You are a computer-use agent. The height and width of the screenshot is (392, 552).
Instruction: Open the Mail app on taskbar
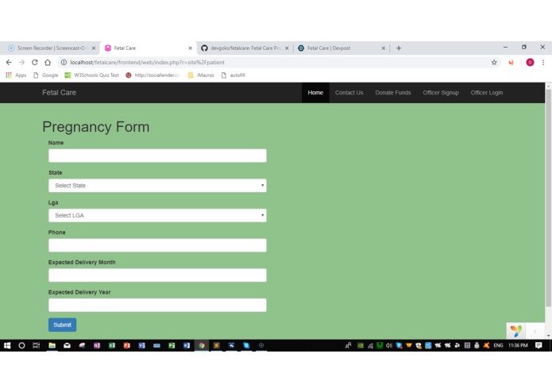tap(67, 346)
